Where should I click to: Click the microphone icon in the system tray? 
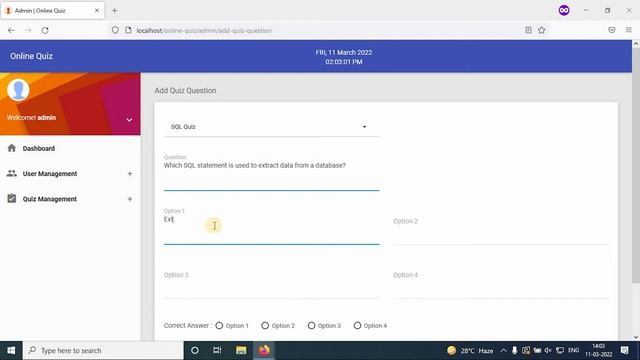click(x=514, y=350)
